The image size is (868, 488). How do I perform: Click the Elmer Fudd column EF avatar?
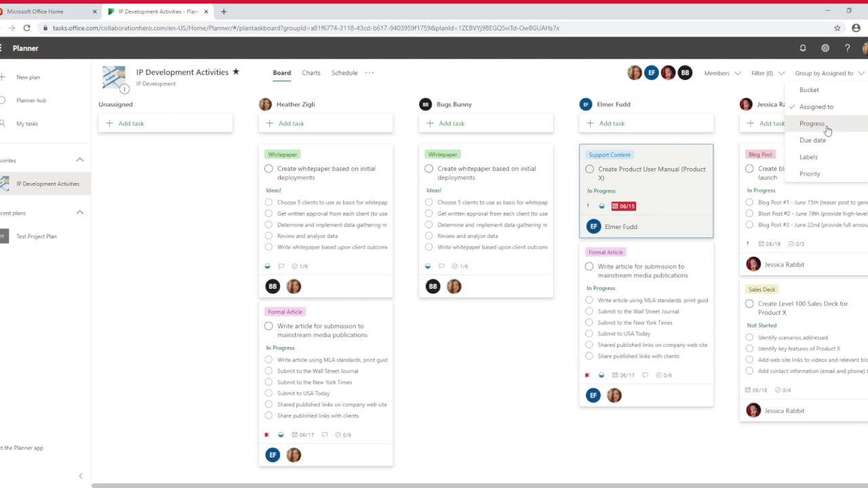[x=586, y=104]
